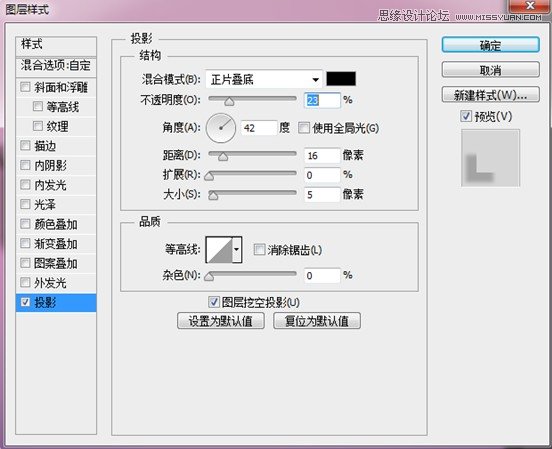The width and height of the screenshot is (552, 449).
Task: Click the contour curve thumbnail
Action: coord(219,250)
